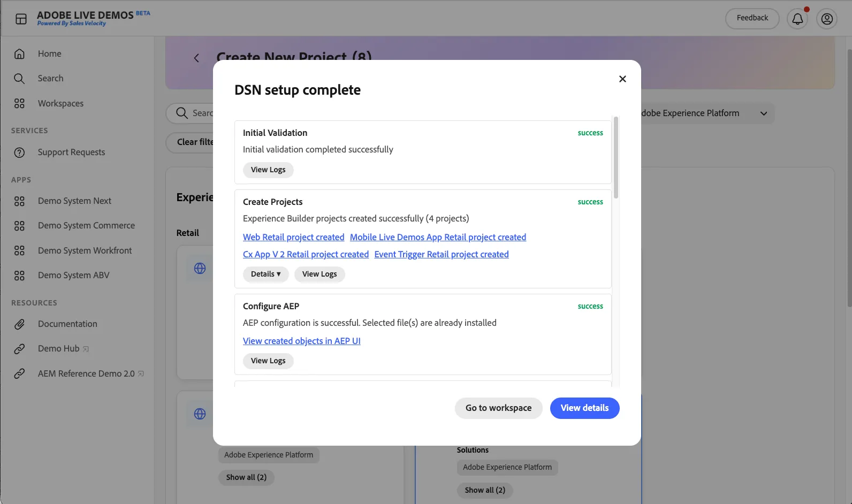Click the dialog's vertical scrollbar

click(616, 157)
